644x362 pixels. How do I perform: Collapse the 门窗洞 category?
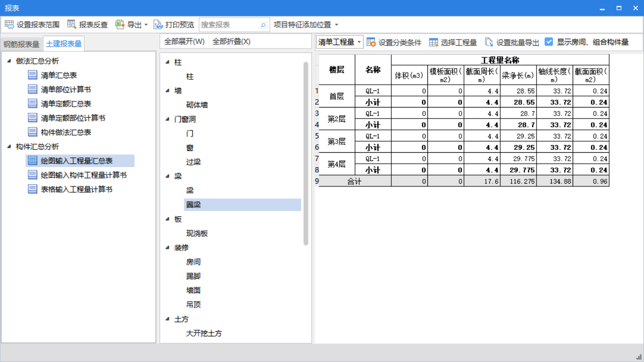coord(168,119)
